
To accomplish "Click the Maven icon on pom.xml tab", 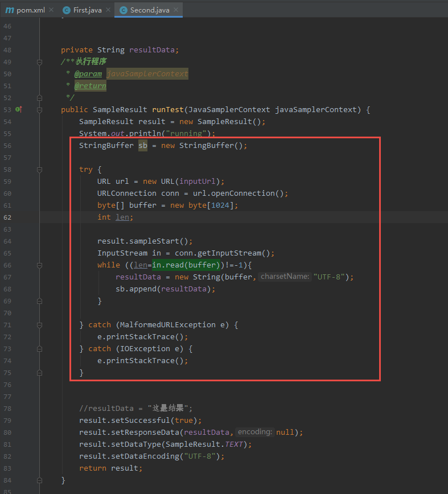I will tap(10, 10).
